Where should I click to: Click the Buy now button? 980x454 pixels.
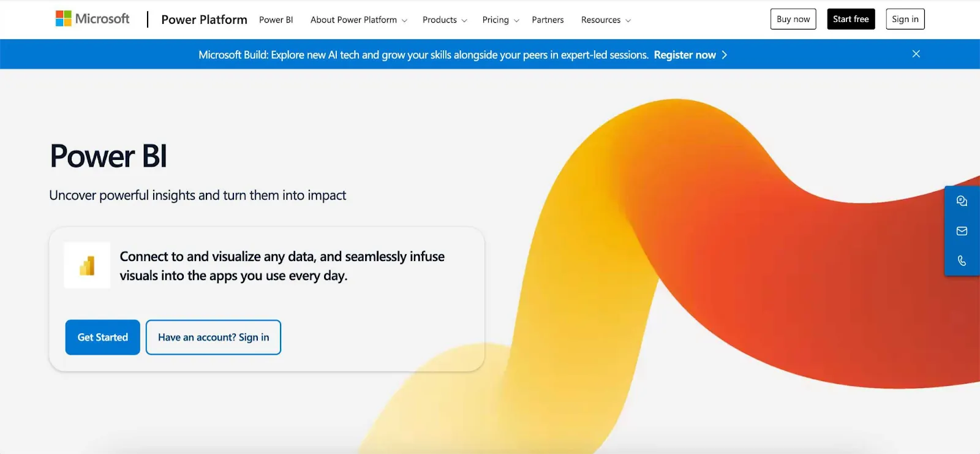(x=793, y=19)
